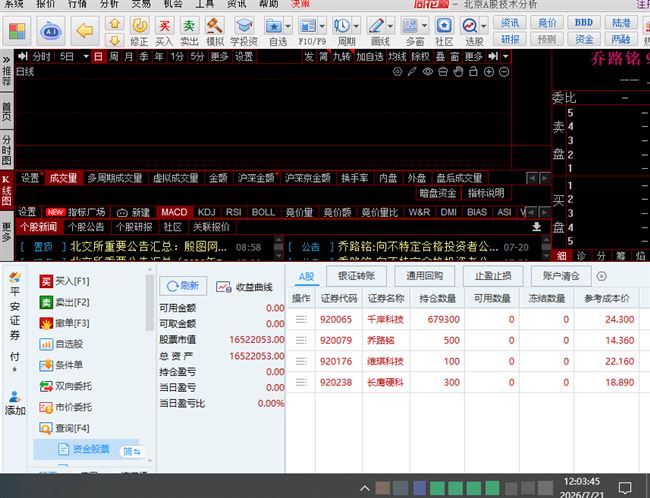Switch to the KDJ indicator tab

coord(206,212)
